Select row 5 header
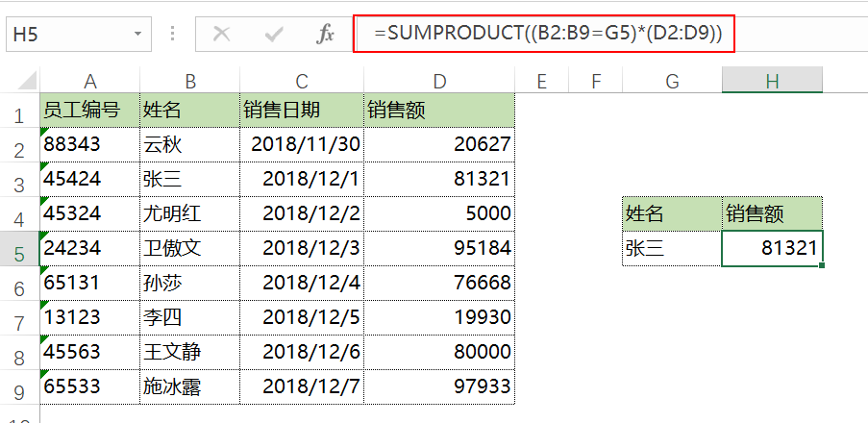This screenshot has width=868, height=423. pyautogui.click(x=18, y=249)
